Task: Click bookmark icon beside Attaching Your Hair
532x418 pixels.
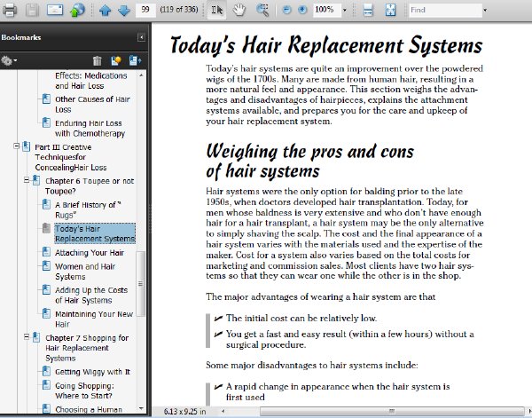Action: [x=46, y=252]
